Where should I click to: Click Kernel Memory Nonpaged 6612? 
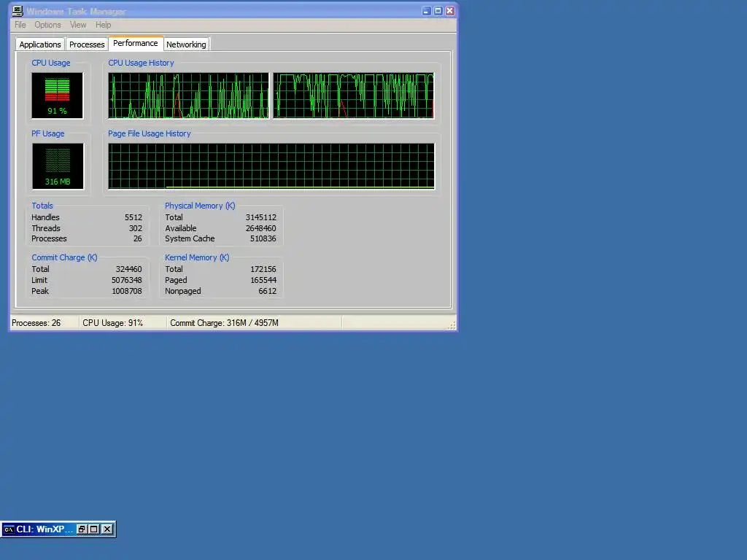click(x=267, y=291)
